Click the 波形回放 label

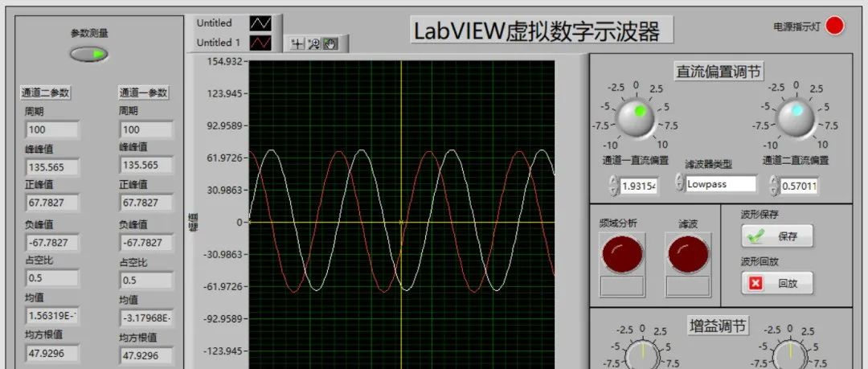[759, 261]
